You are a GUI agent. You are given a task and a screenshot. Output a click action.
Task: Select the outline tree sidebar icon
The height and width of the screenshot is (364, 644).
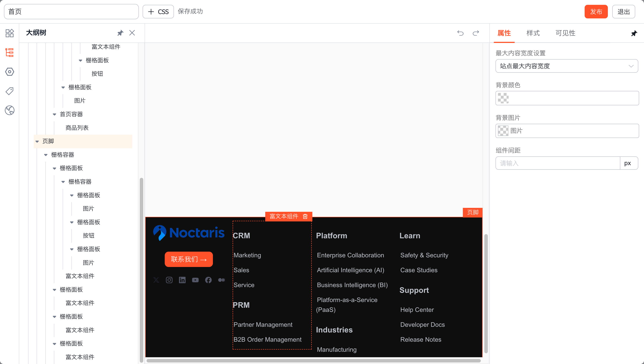tap(9, 53)
